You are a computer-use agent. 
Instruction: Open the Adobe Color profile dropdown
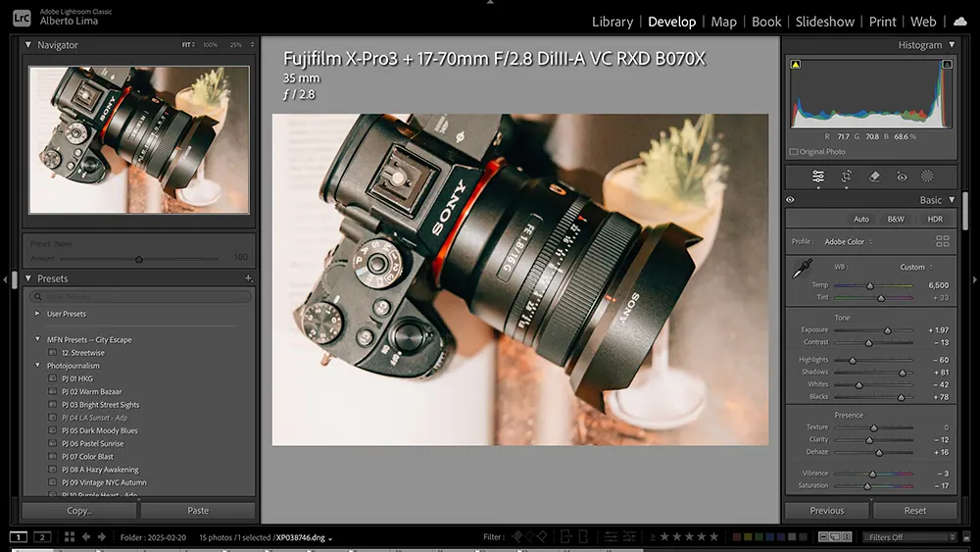pos(848,242)
